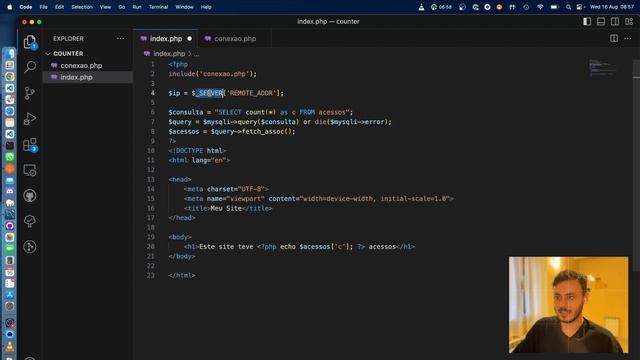Click line number 20 in the gutter

pyautogui.click(x=151, y=247)
